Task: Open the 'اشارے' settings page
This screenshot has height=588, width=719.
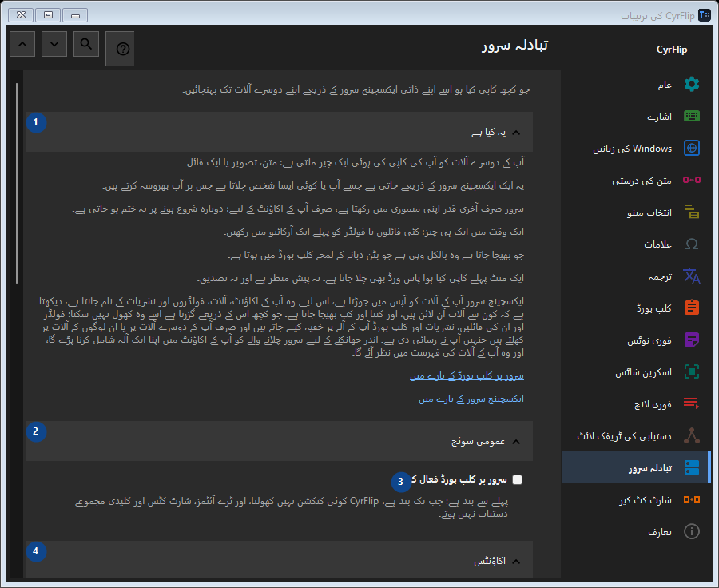Action: 636,117
